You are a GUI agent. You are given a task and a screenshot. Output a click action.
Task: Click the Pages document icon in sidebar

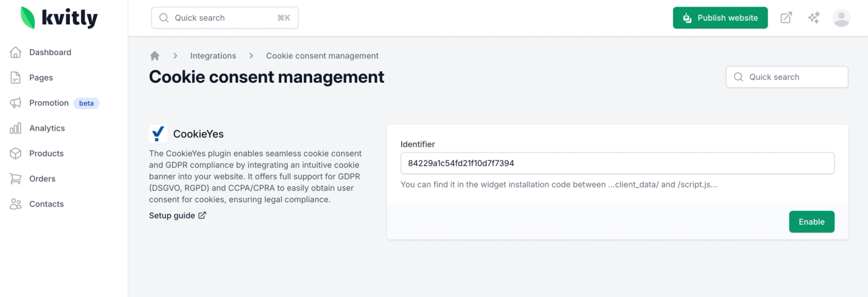(x=16, y=78)
